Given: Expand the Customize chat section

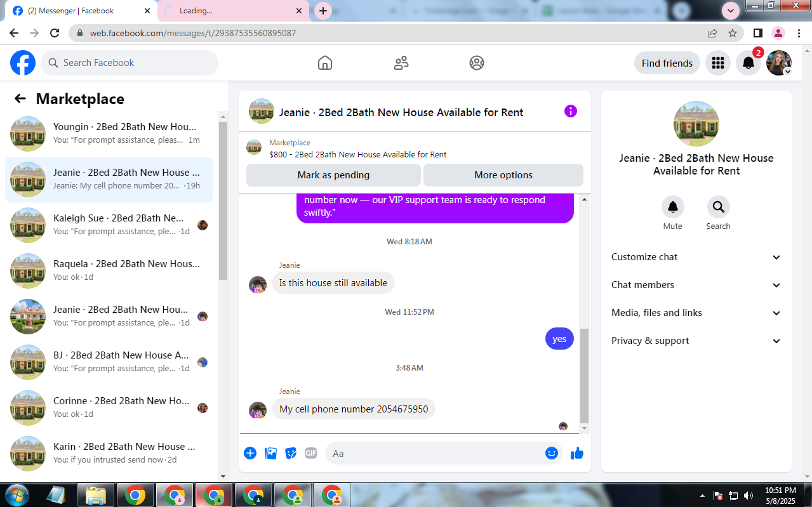Looking at the screenshot, I should [696, 257].
